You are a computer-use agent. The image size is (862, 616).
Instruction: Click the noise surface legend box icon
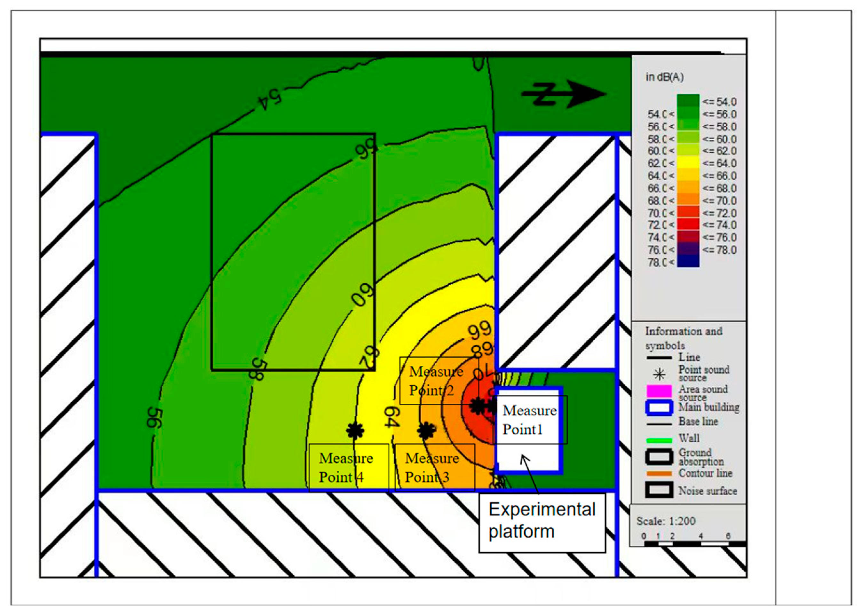[x=659, y=490]
